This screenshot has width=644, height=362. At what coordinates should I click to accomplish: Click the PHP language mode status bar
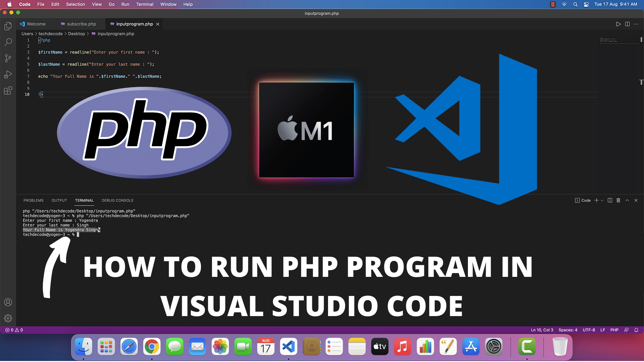coord(615,330)
